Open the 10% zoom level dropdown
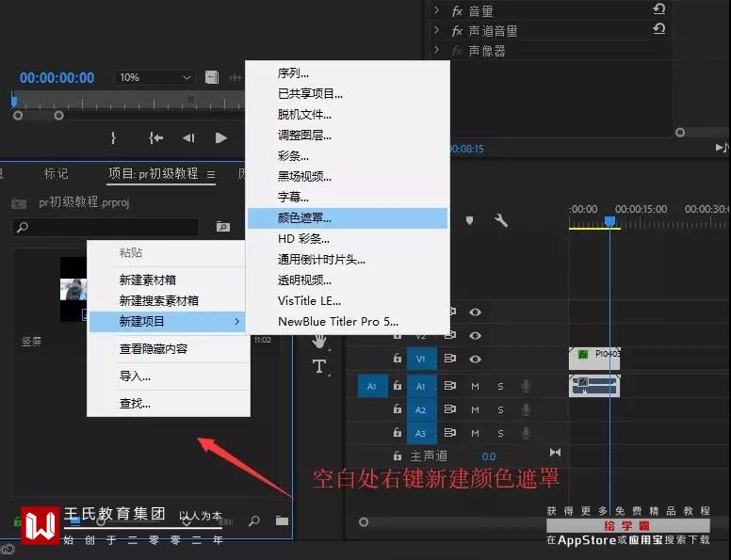Image resolution: width=731 pixels, height=560 pixels. (154, 77)
